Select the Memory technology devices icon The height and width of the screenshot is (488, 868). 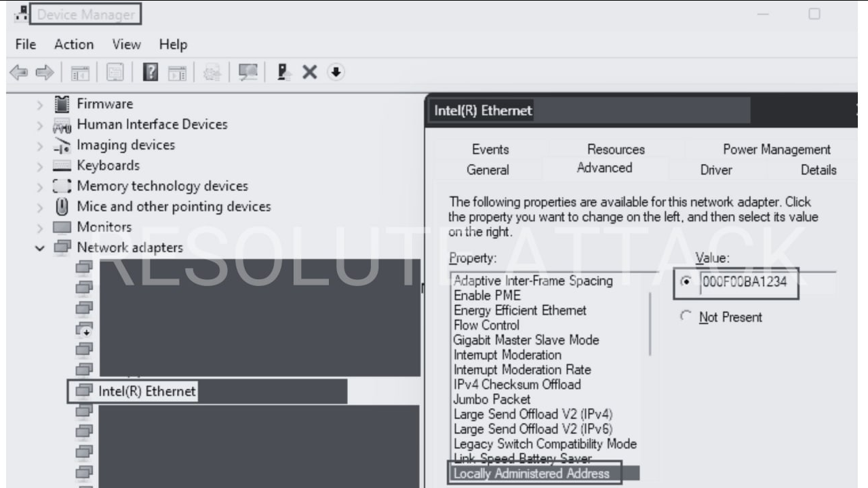[62, 186]
